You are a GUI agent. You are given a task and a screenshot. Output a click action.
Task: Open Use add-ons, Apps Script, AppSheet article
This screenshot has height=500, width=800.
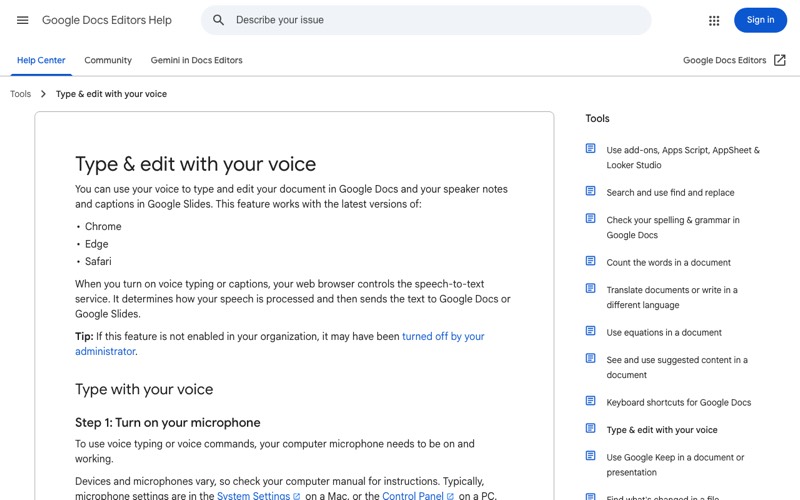tap(683, 158)
